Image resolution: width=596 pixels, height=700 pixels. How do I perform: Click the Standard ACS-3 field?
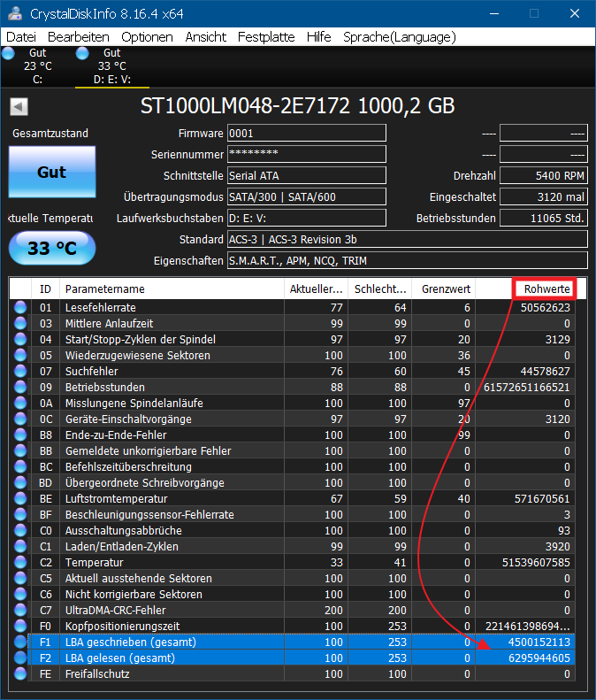[408, 239]
